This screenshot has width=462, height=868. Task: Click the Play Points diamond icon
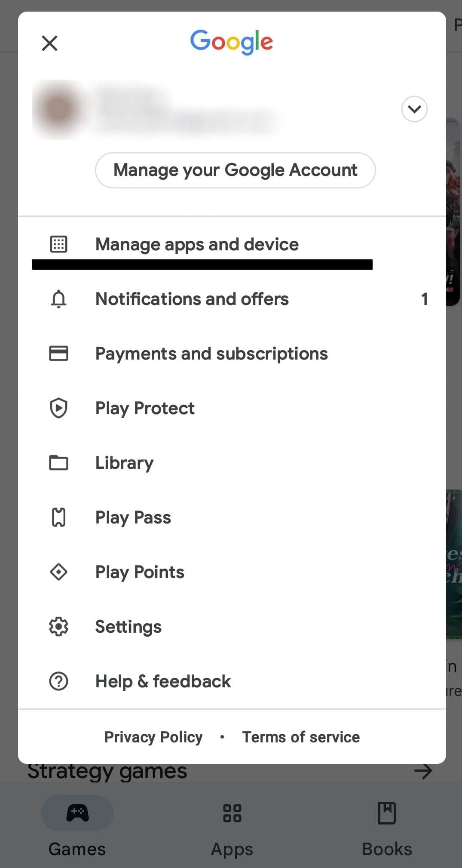tap(58, 572)
